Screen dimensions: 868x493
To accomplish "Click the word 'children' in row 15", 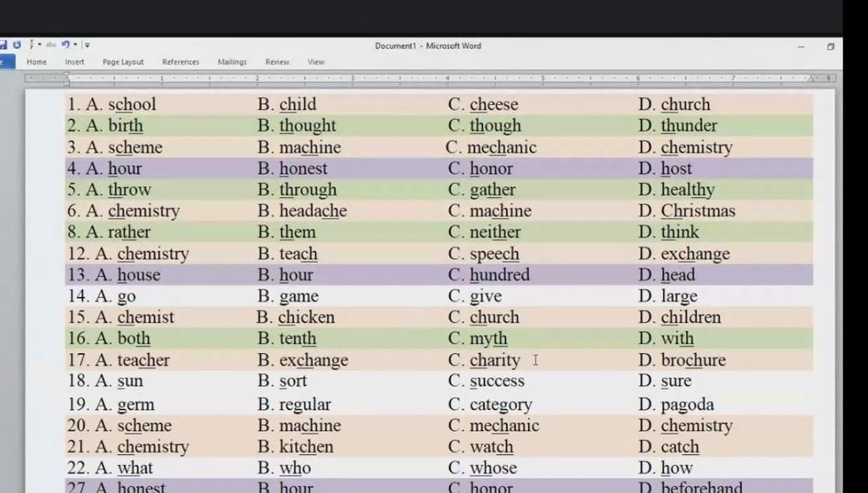I will [x=691, y=317].
